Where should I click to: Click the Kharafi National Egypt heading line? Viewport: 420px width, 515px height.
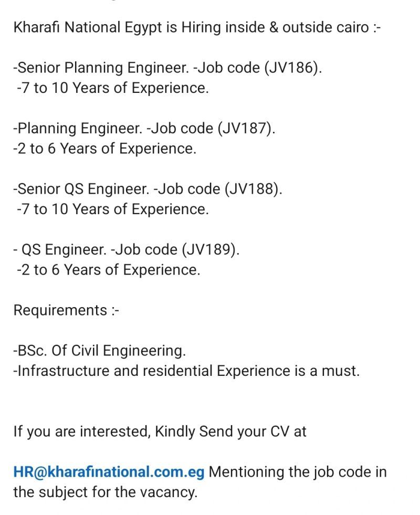(197, 27)
